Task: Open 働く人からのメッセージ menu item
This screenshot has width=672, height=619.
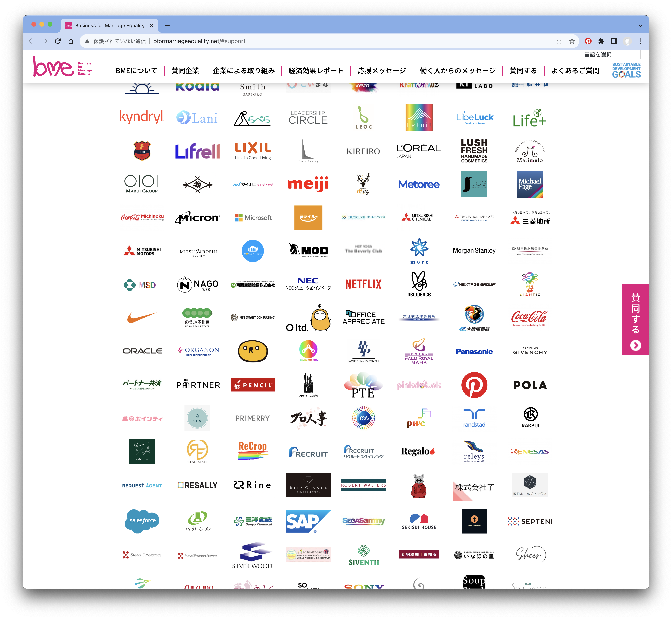Action: click(x=458, y=71)
